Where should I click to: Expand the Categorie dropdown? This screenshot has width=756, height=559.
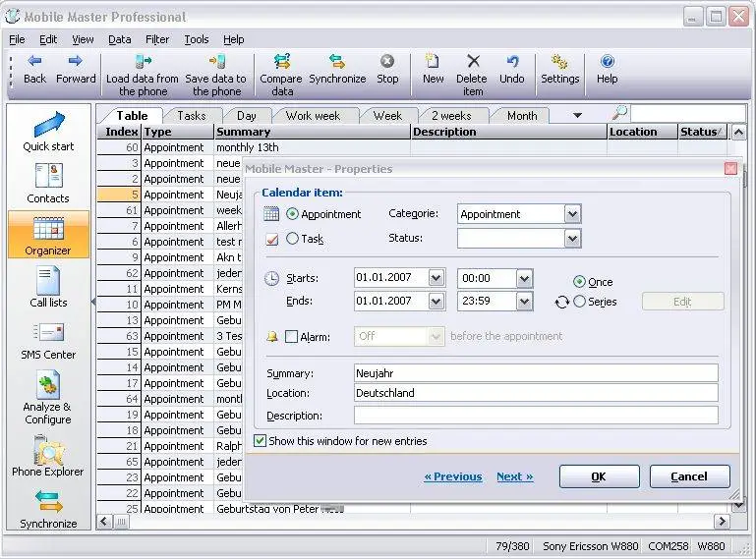click(x=572, y=214)
